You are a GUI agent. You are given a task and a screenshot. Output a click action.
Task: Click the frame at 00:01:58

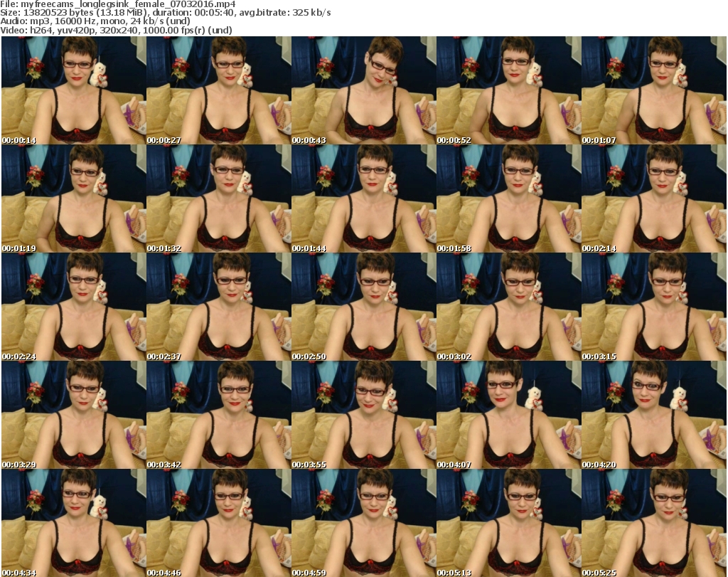click(509, 198)
